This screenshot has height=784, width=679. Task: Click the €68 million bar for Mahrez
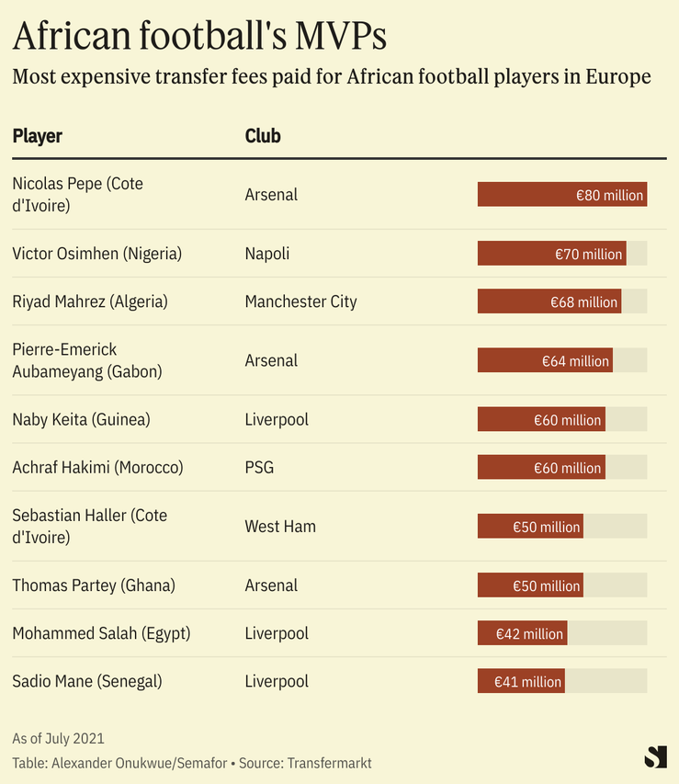(549, 301)
